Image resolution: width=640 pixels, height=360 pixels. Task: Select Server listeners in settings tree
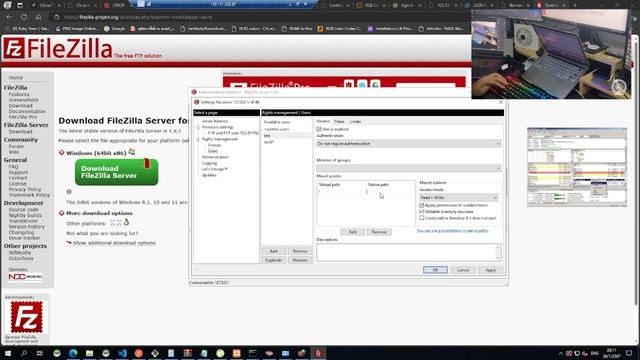(x=215, y=121)
